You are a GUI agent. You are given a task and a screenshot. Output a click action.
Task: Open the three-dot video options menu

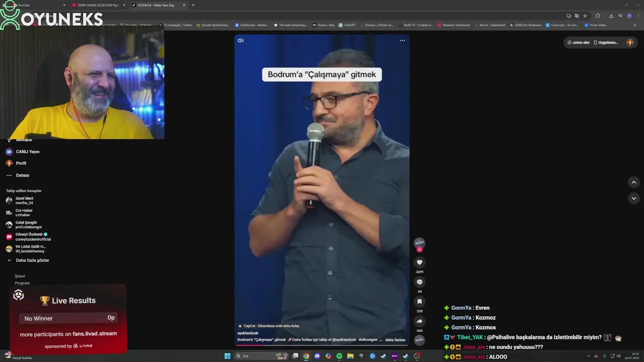403,41
